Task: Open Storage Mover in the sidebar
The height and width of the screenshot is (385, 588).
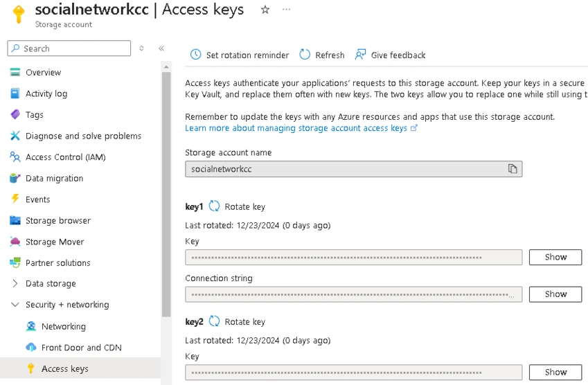Action: (x=55, y=242)
